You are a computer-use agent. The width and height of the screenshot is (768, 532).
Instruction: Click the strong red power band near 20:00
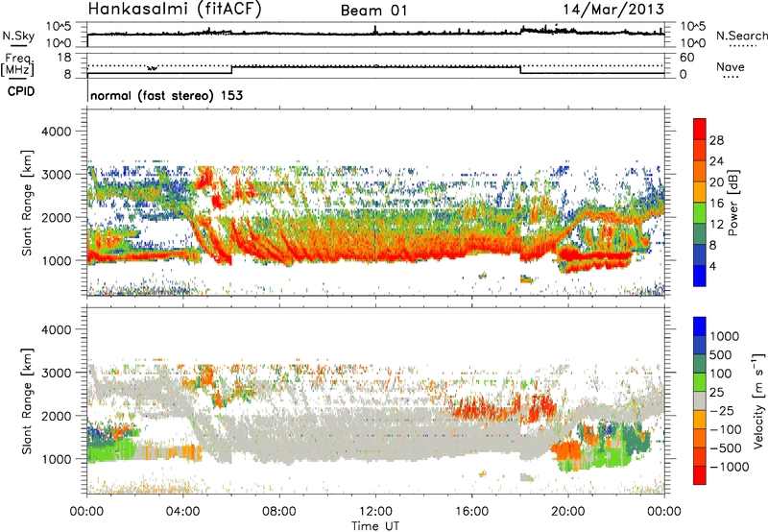coord(595,255)
